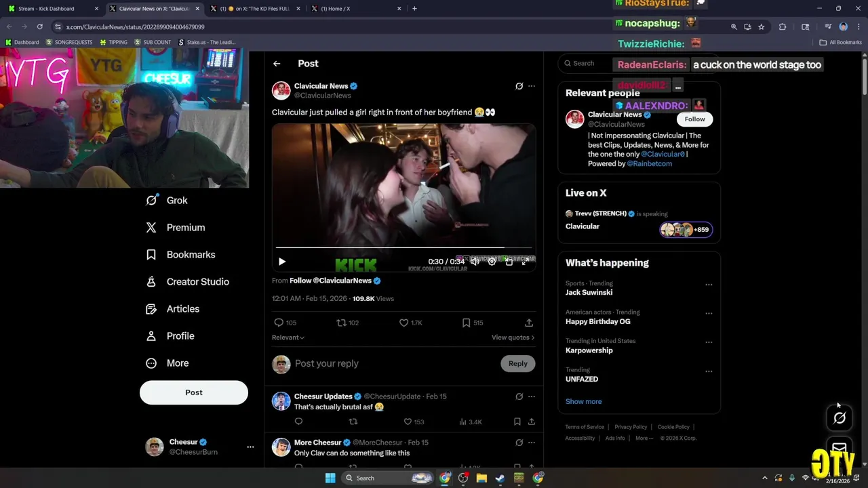Open options for Jack Suwinski trend
The height and width of the screenshot is (488, 868).
click(709, 285)
